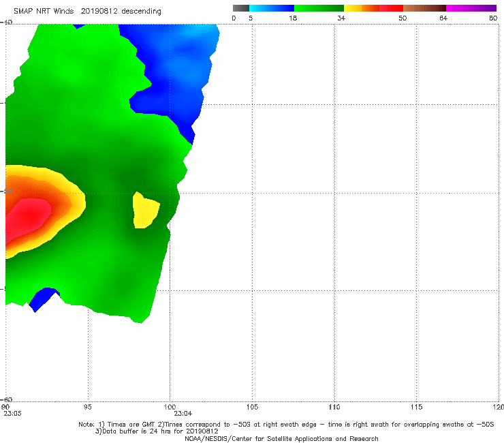Click the gray segment of the color bar
504x443 pixels.
[240, 8]
